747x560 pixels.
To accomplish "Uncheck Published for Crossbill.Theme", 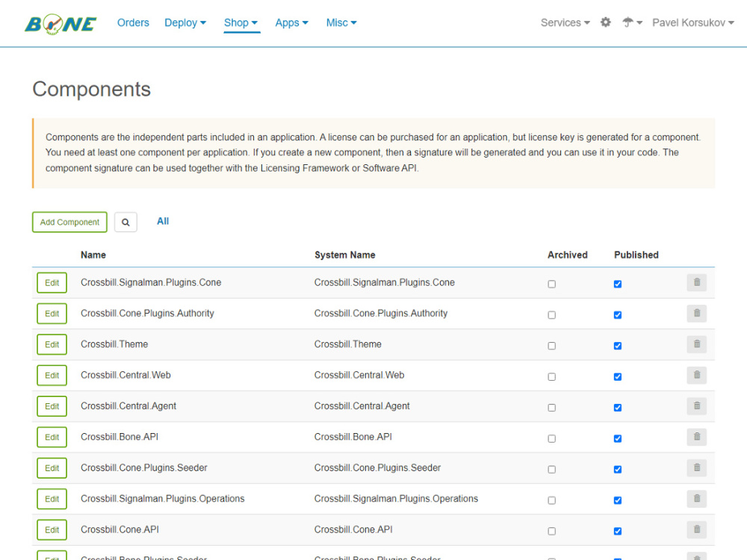I will (x=618, y=346).
